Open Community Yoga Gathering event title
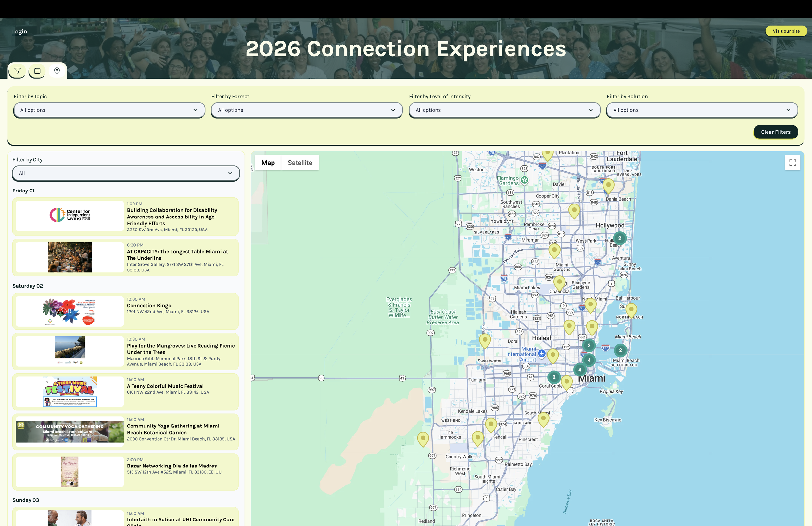Screen dimensions: 812x526 tap(173, 429)
